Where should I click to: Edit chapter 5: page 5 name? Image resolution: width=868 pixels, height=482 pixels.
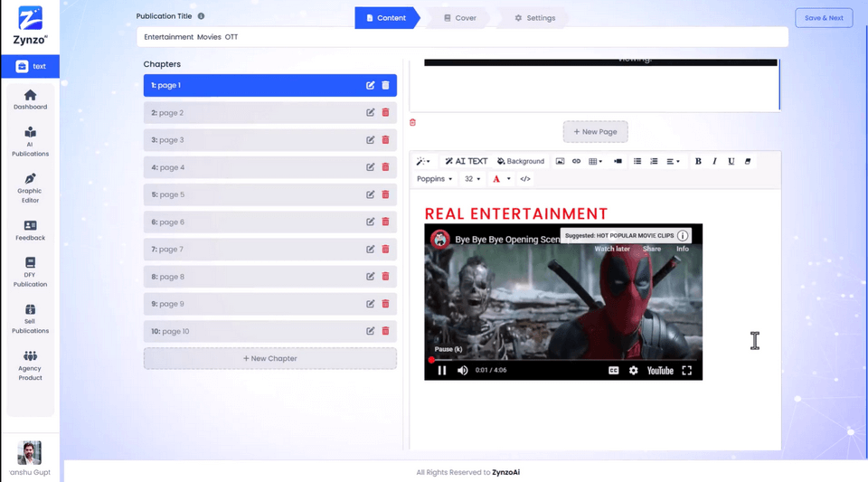click(370, 194)
